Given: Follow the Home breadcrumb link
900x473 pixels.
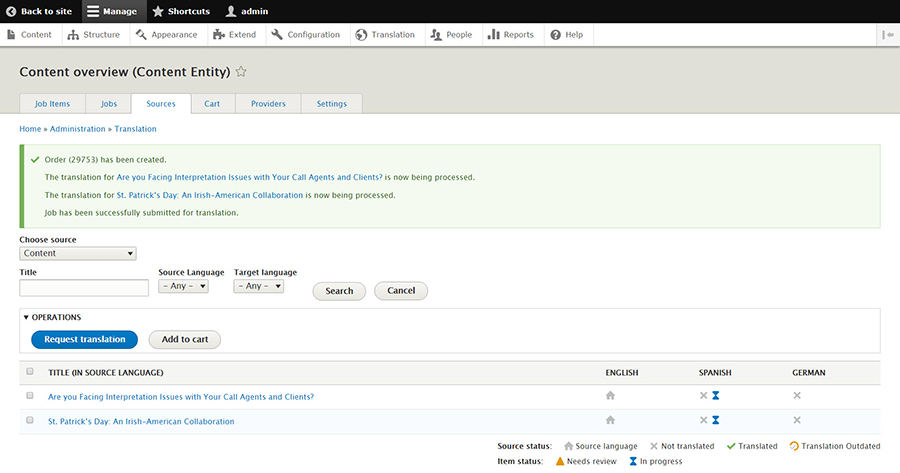Looking at the screenshot, I should [x=30, y=129].
